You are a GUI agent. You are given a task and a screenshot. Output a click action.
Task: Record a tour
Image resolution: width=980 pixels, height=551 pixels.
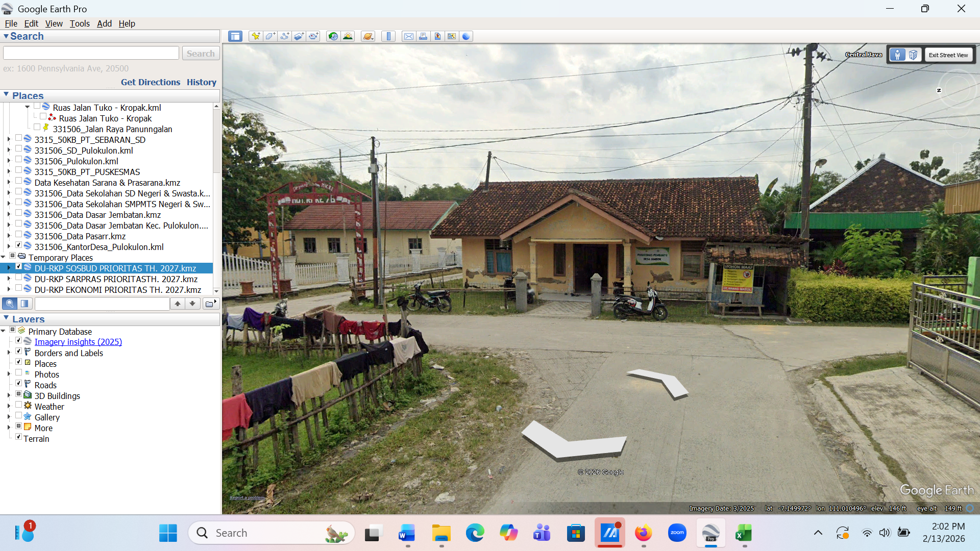(x=313, y=36)
